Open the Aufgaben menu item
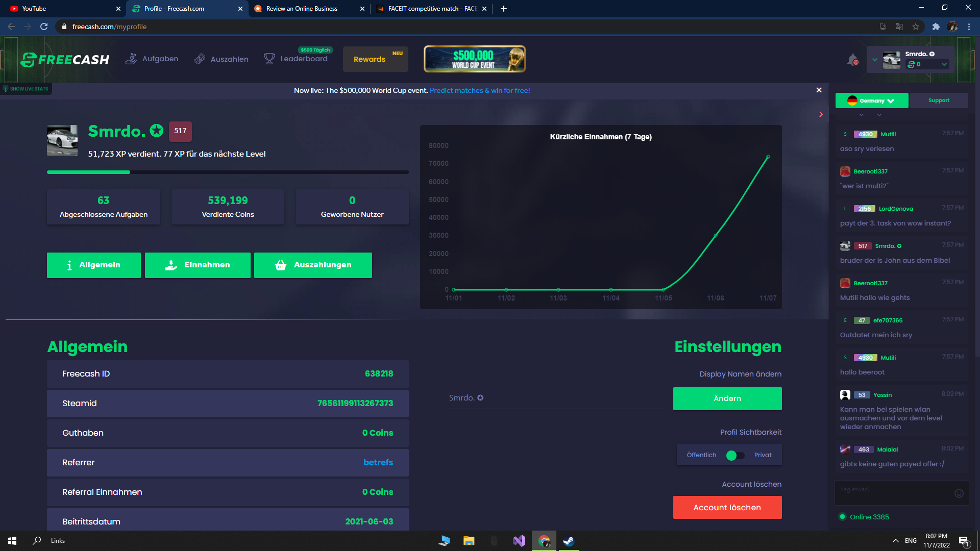Image resolution: width=980 pixels, height=551 pixels. 152,59
